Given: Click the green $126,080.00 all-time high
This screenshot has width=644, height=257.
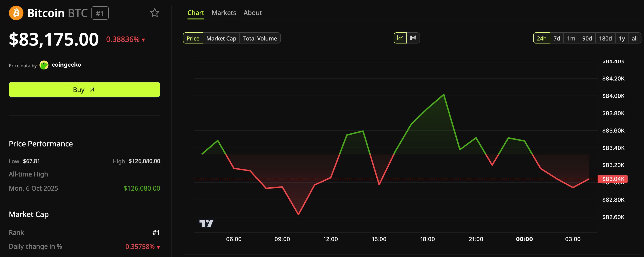Looking at the screenshot, I should point(142,188).
